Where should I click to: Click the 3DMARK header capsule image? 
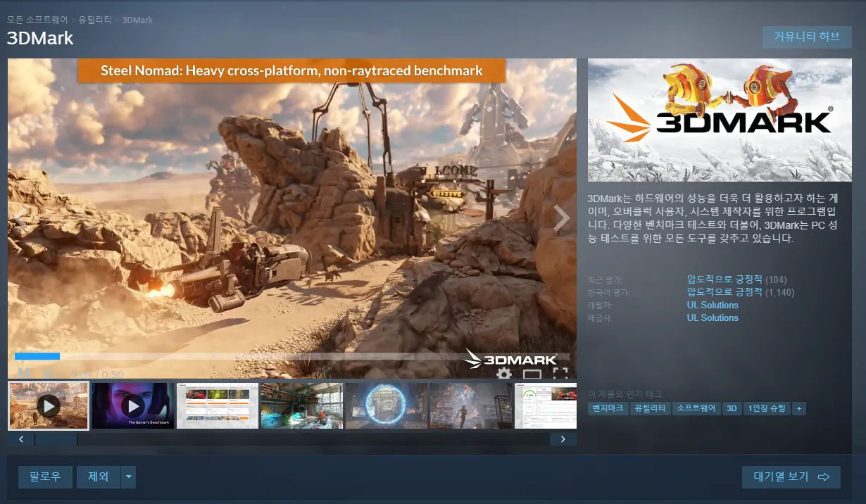tap(720, 120)
